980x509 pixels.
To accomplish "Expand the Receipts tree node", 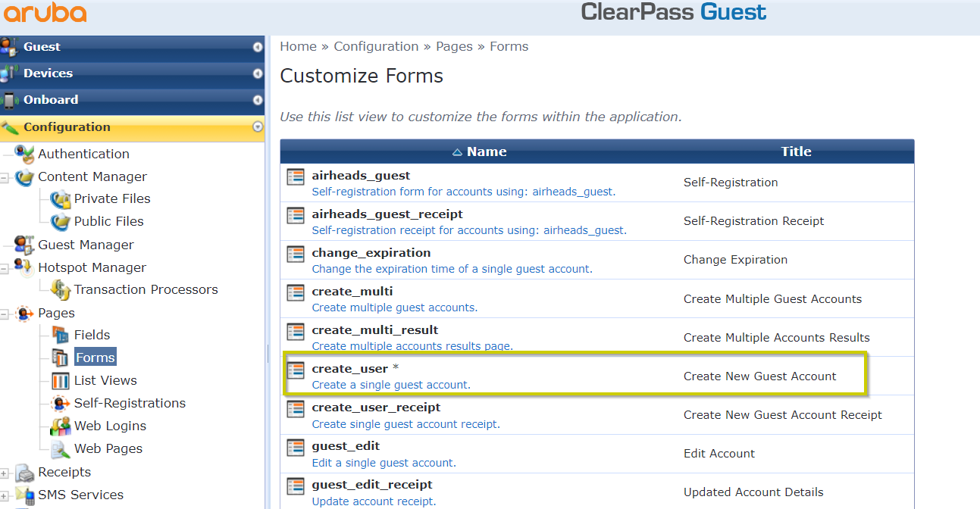I will [5, 473].
